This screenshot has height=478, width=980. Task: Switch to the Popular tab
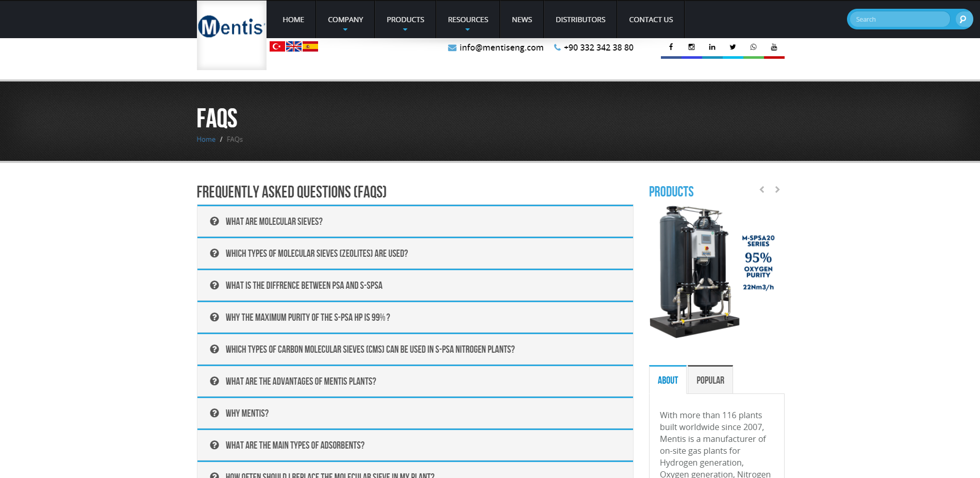[x=710, y=380]
